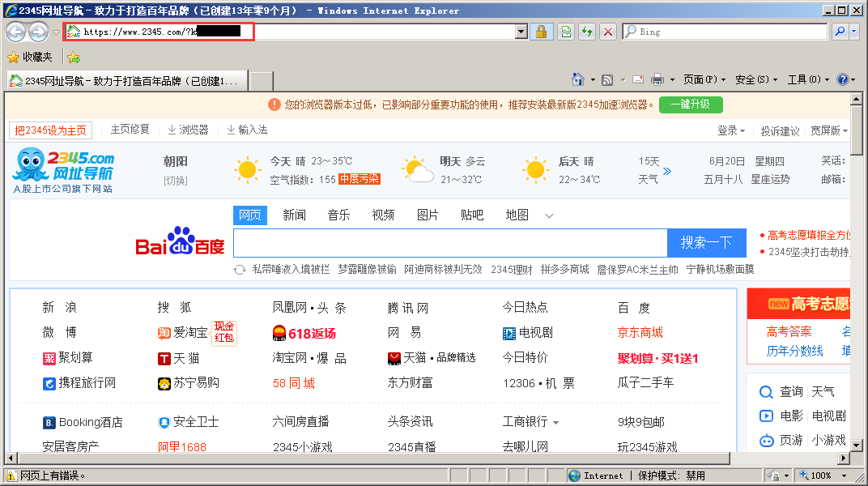Click the Baidu search input field
Screen dimensions: 868x486
451,243
